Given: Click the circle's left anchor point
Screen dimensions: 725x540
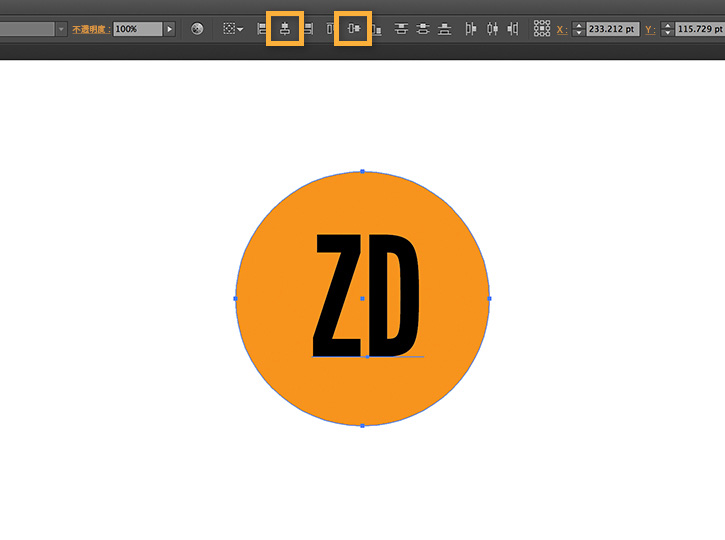Looking at the screenshot, I should pyautogui.click(x=235, y=299).
